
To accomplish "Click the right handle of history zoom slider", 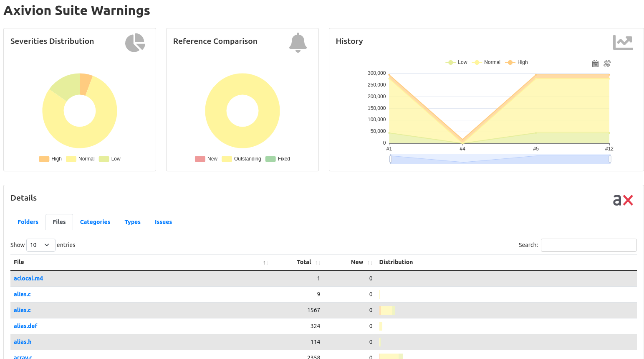I will [610, 159].
